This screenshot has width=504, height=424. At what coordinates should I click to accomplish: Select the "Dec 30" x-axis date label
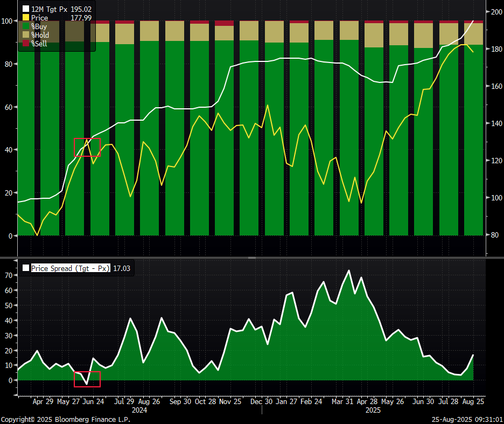(261, 401)
